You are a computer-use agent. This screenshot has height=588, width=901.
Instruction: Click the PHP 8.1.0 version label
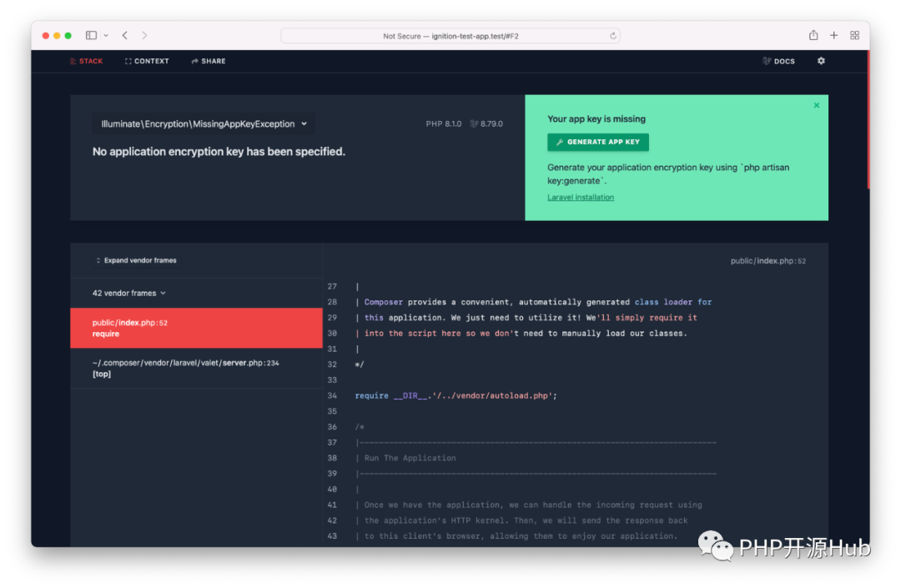coord(443,123)
